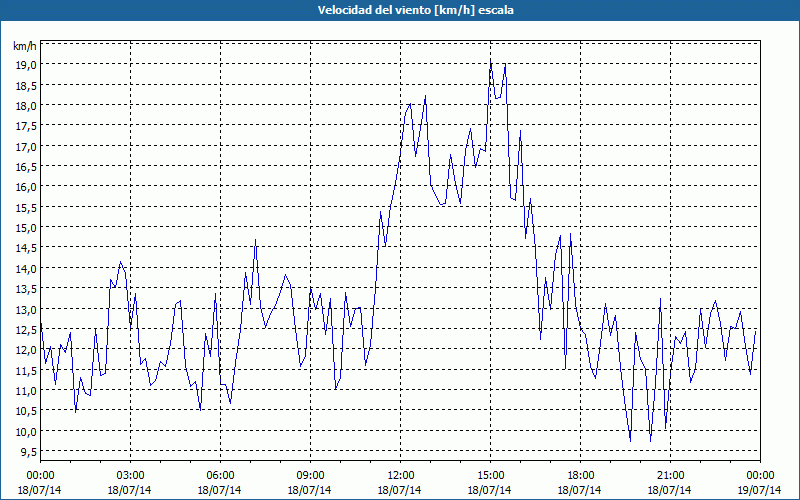Click the '16,5' y-axis value
This screenshot has width=800, height=500.
click(x=25, y=167)
